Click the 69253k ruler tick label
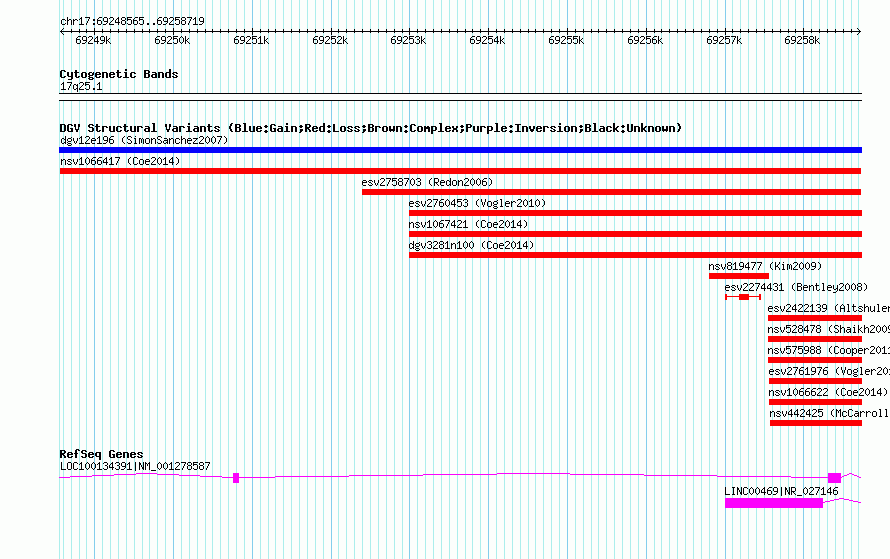890x559 pixels. (408, 40)
